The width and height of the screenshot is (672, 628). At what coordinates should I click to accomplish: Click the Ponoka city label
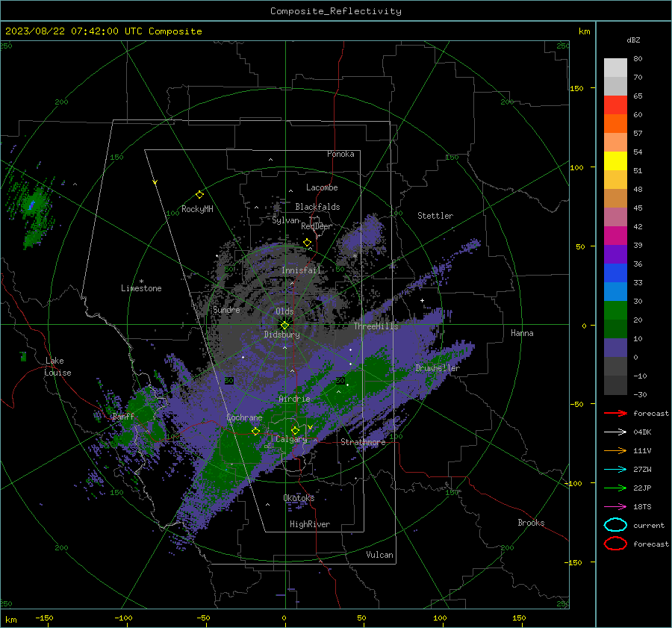coord(340,154)
